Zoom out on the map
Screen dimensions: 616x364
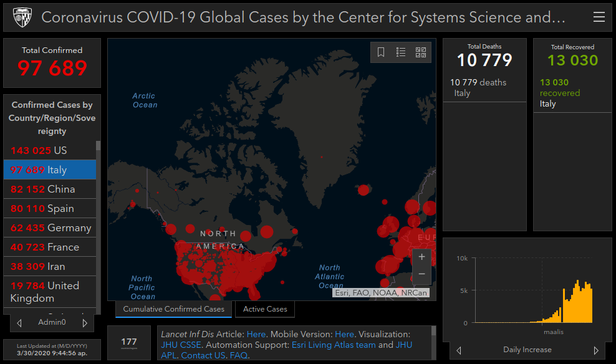tap(421, 274)
